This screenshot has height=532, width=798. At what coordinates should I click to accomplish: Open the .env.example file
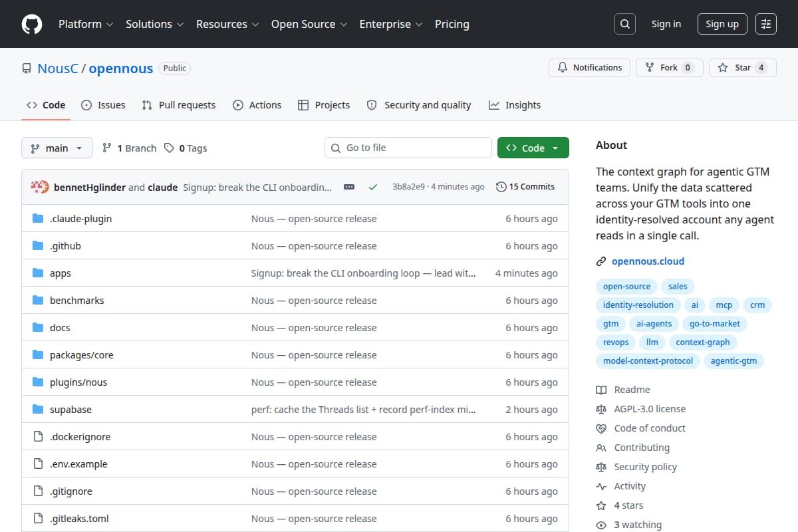tap(78, 464)
